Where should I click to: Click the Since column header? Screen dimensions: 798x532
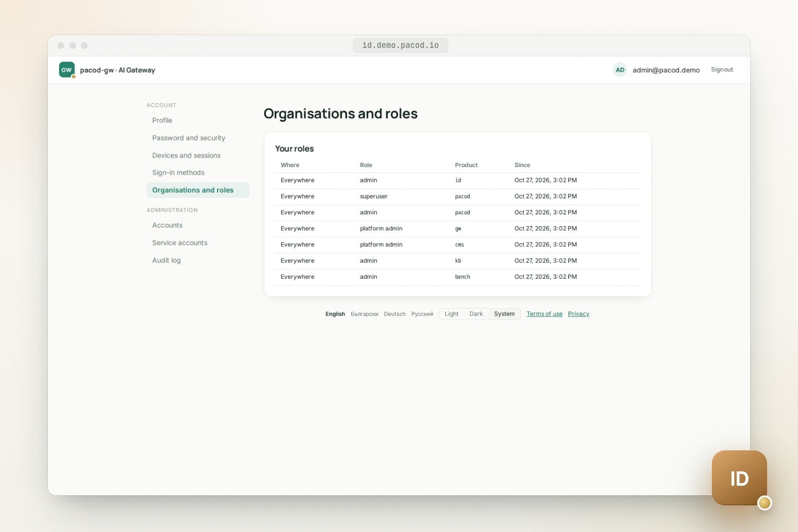[522, 165]
